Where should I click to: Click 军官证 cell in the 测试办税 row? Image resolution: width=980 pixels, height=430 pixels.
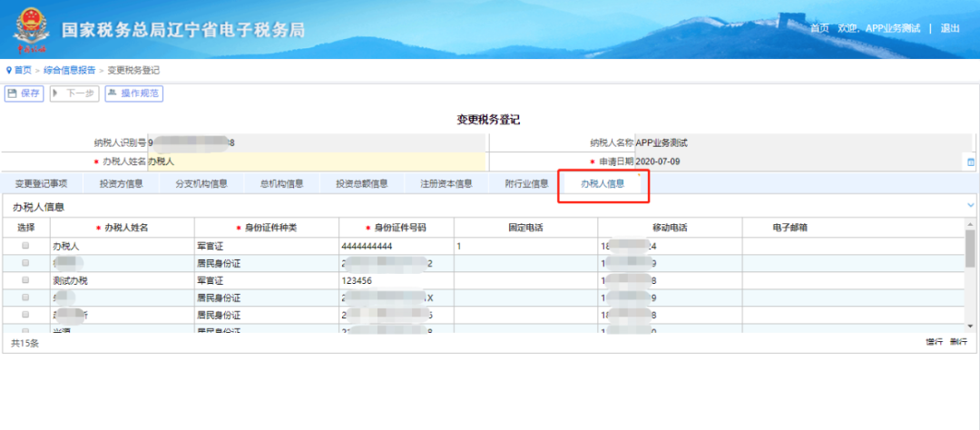tap(267, 280)
